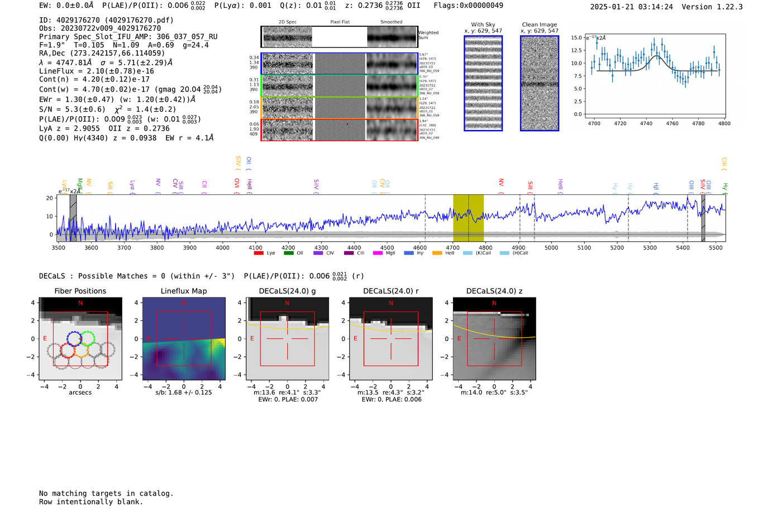Click the DECaLS g-band image

tap(288, 339)
